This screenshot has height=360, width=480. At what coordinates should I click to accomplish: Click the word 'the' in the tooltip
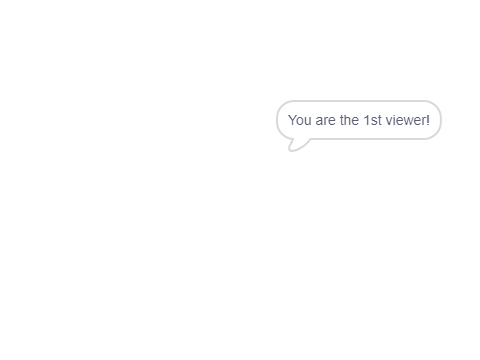(349, 120)
